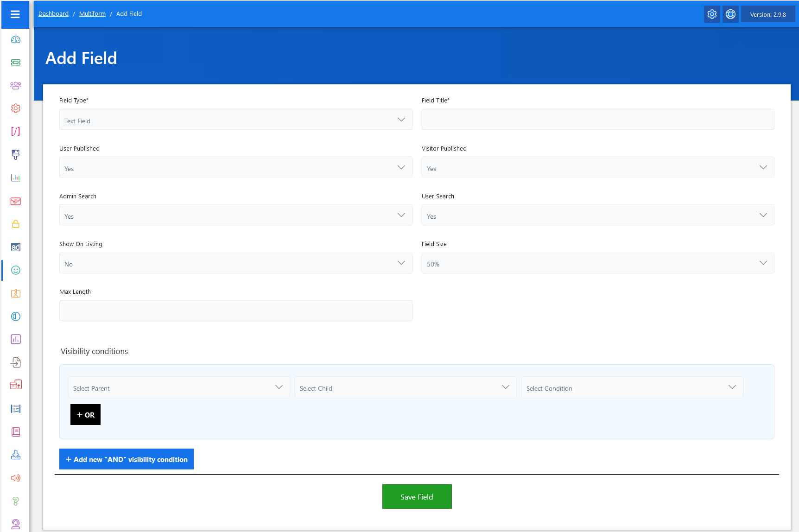Expand the Select Condition dropdown

632,387
